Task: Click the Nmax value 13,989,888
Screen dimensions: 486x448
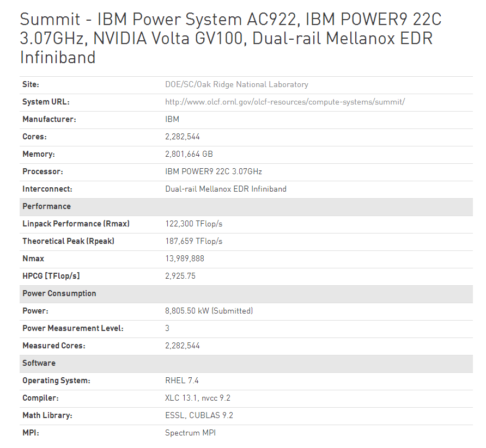Action: [185, 259]
